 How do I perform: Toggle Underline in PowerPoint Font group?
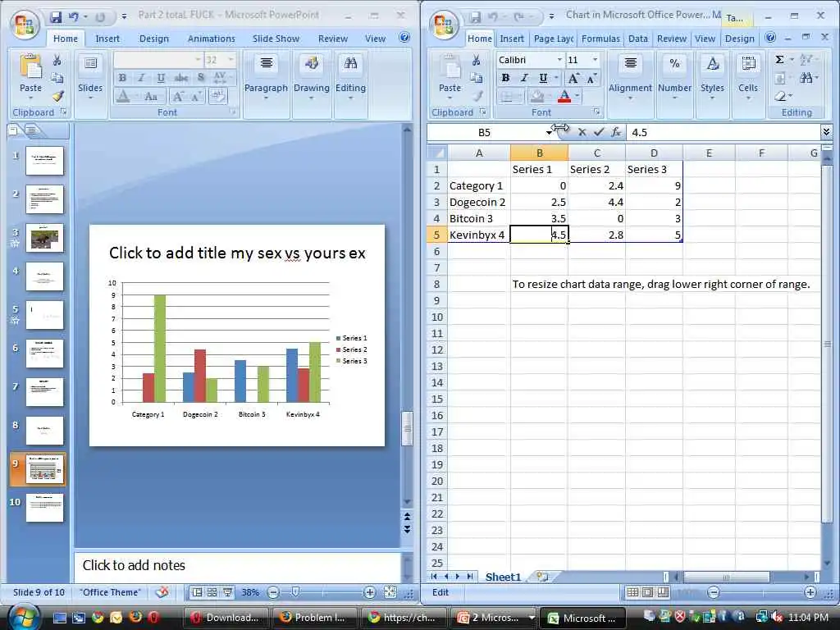click(161, 78)
